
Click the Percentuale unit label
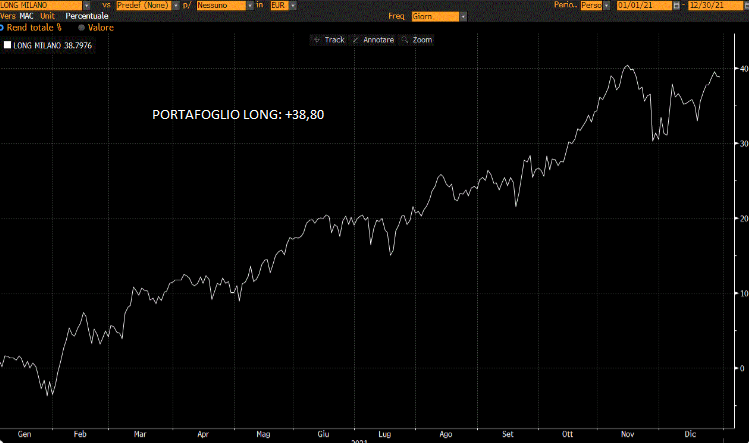coord(87,17)
